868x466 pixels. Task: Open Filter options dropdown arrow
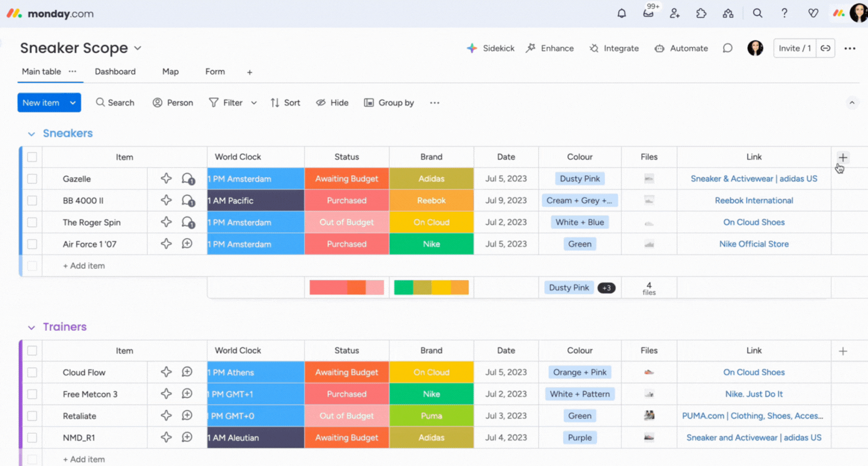254,103
